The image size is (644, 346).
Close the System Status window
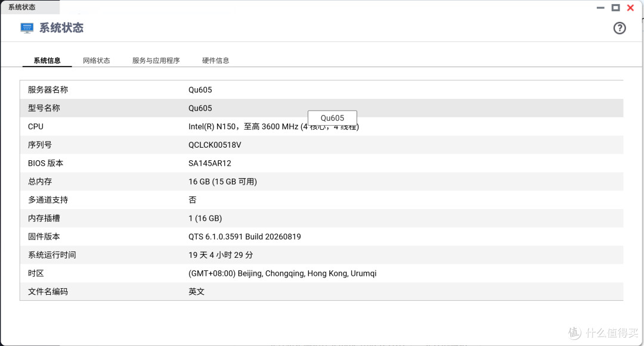coord(630,8)
